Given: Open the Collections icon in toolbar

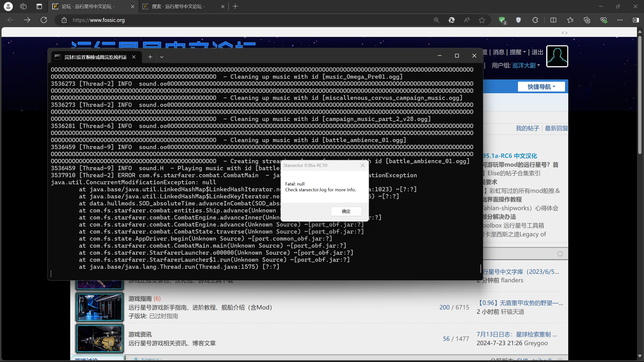Looking at the screenshot, I should 587,20.
